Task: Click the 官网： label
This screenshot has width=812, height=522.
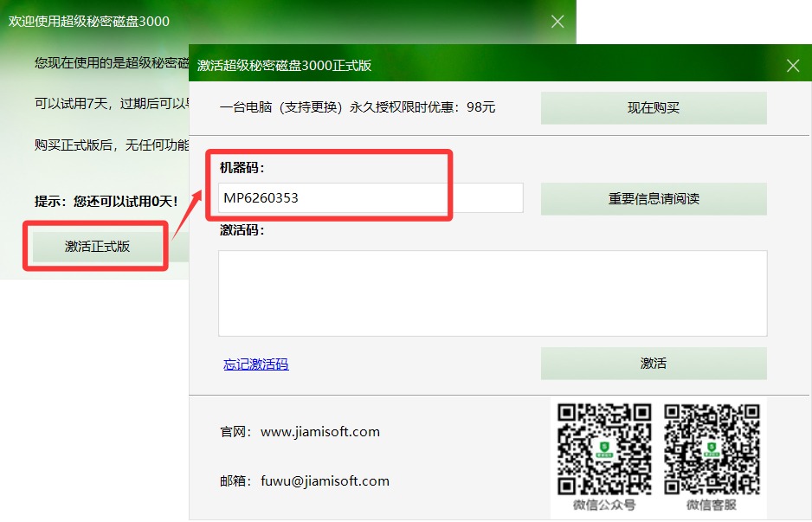Action: point(235,432)
